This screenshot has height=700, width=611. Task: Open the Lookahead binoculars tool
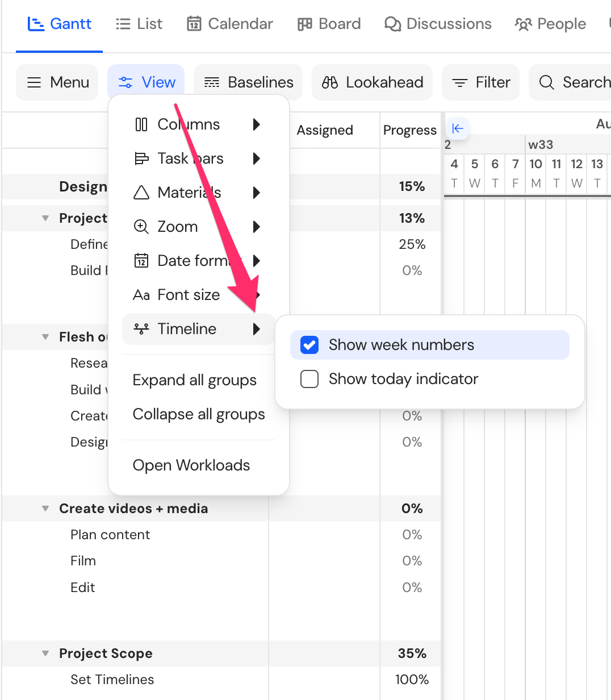pos(373,82)
